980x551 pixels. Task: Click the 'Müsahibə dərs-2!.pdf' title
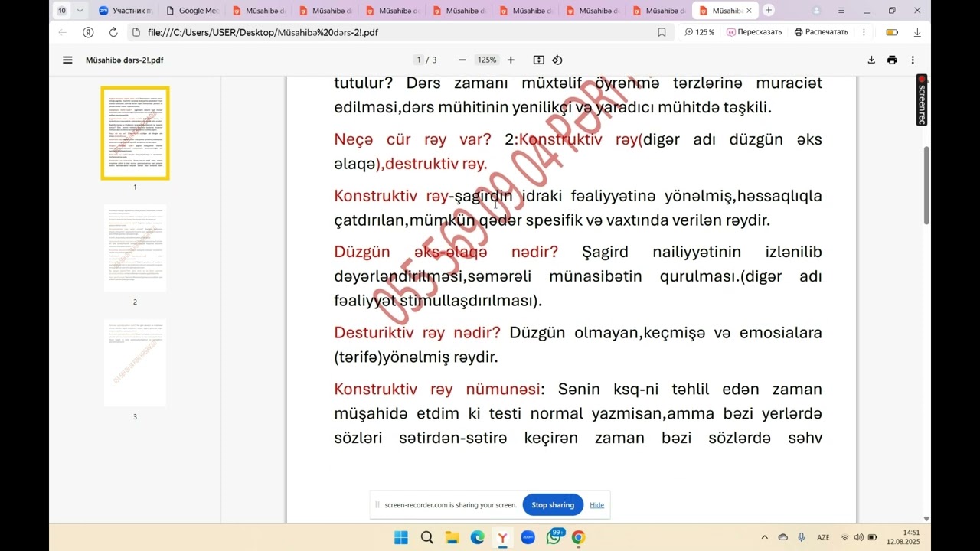click(x=124, y=60)
